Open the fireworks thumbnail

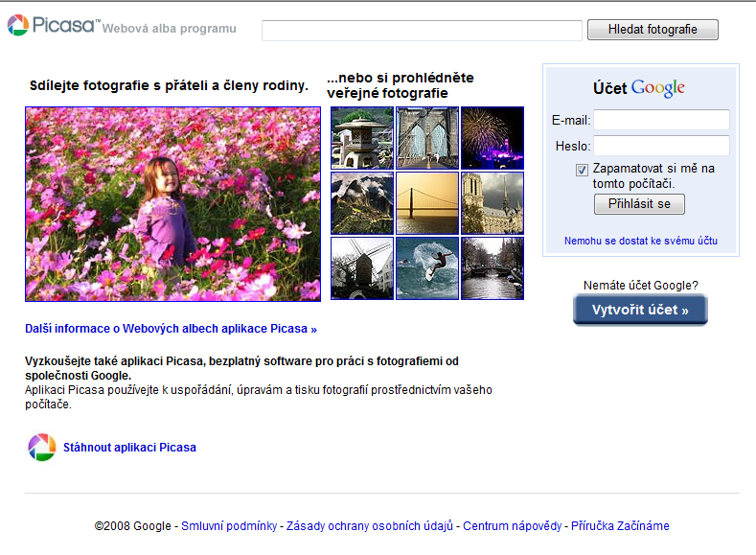493,138
